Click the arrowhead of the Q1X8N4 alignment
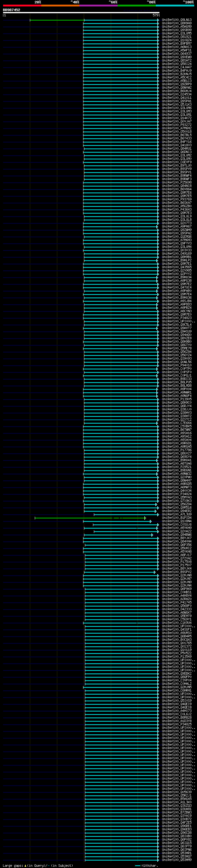The height and width of the screenshot is (868, 197). [x=151, y=521]
